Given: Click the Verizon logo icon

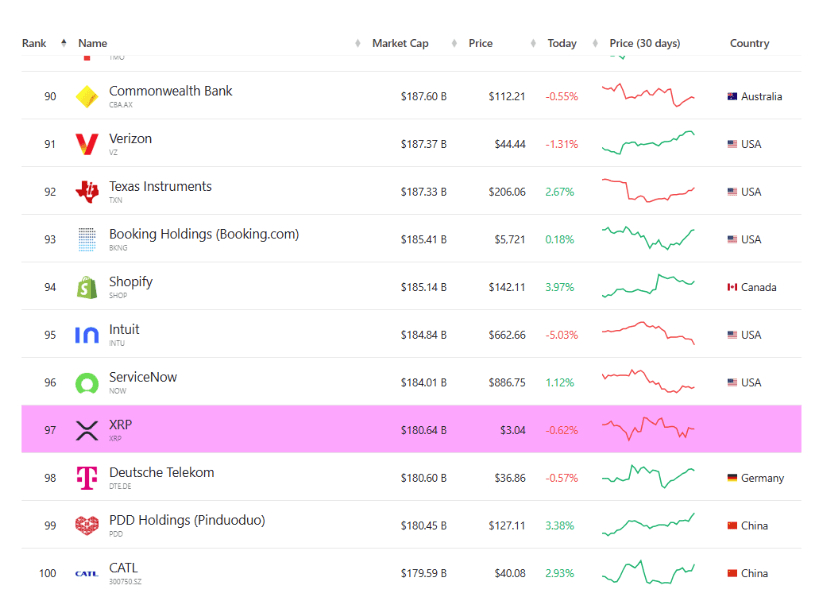Looking at the screenshot, I should pyautogui.click(x=87, y=144).
